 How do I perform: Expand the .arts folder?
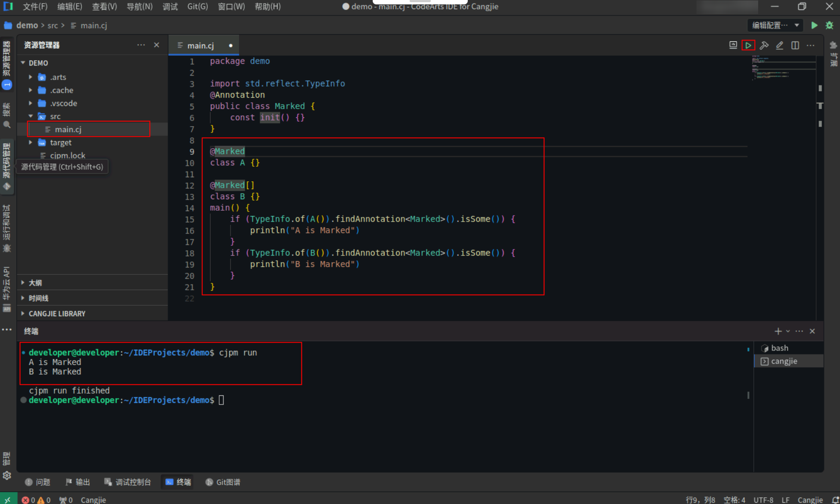(30, 77)
